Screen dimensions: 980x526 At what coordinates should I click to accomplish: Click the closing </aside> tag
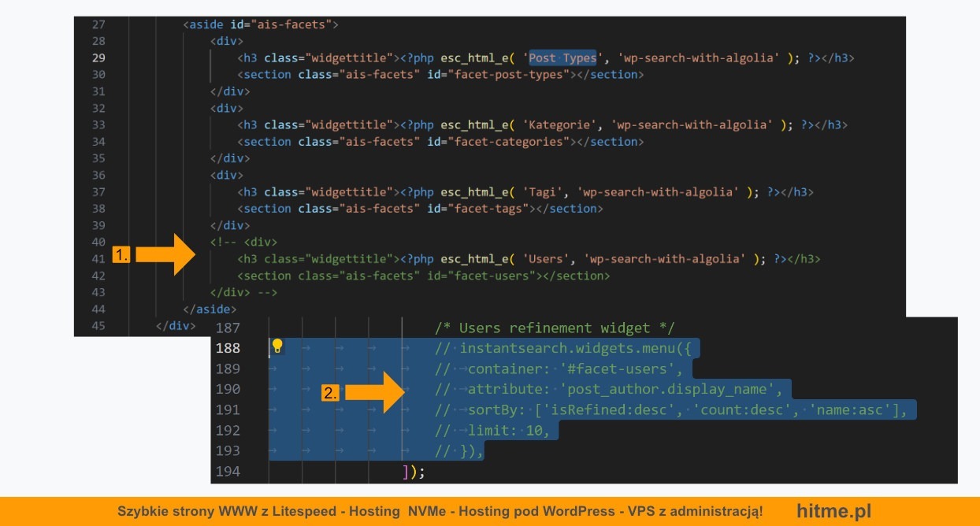click(x=210, y=309)
